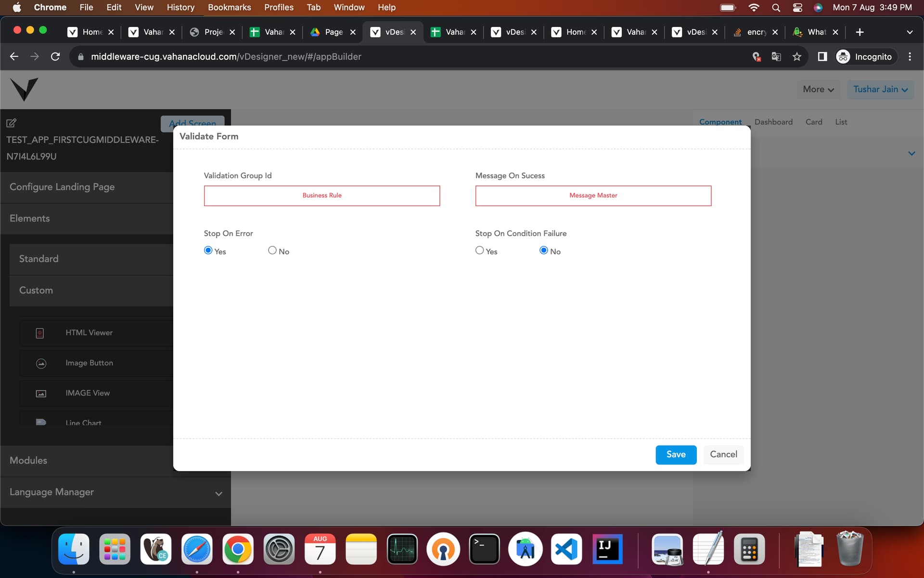Expand the Language Manager section

[218, 493]
